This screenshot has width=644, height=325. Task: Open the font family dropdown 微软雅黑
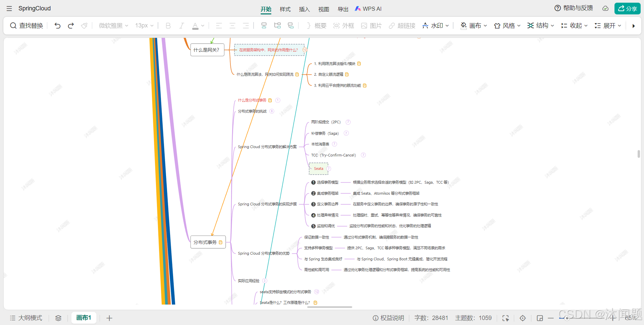[x=113, y=26]
